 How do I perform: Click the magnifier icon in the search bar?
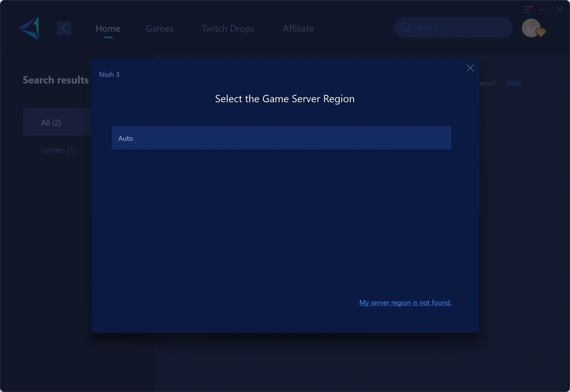coord(405,28)
